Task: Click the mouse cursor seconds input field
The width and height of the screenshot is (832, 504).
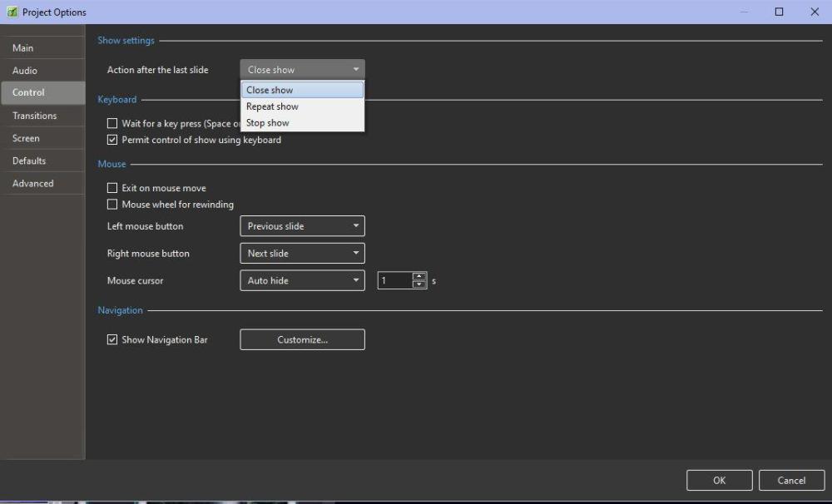Action: tap(394, 281)
